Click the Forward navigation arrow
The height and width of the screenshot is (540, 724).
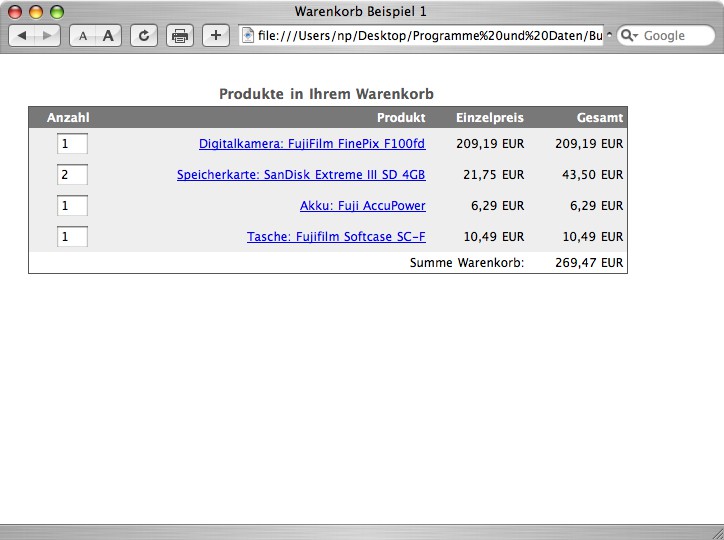tap(47, 36)
